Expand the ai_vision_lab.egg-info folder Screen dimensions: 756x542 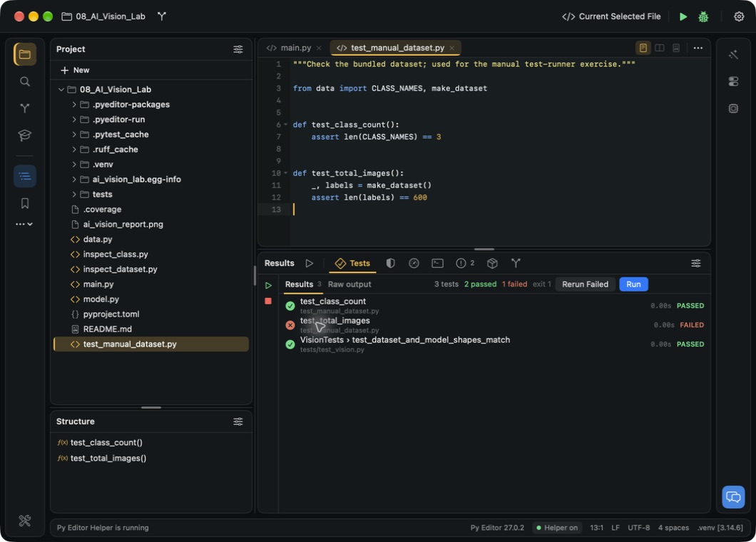(73, 180)
